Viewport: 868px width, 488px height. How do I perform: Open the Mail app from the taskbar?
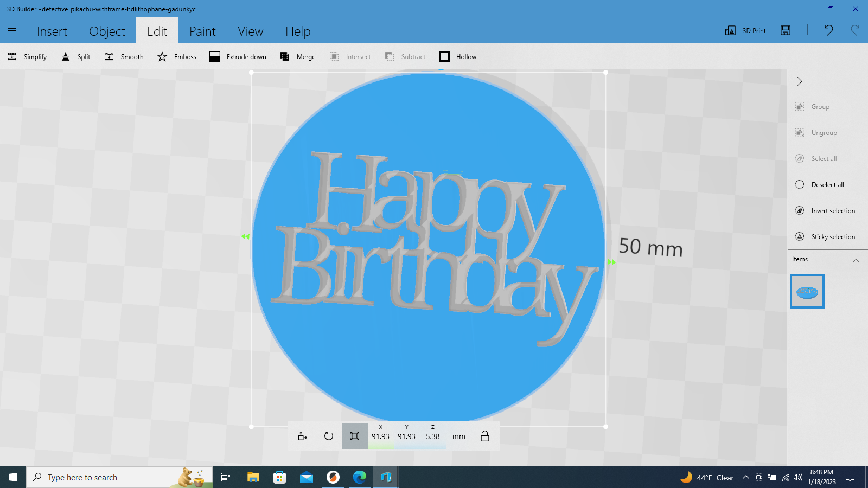click(x=306, y=477)
